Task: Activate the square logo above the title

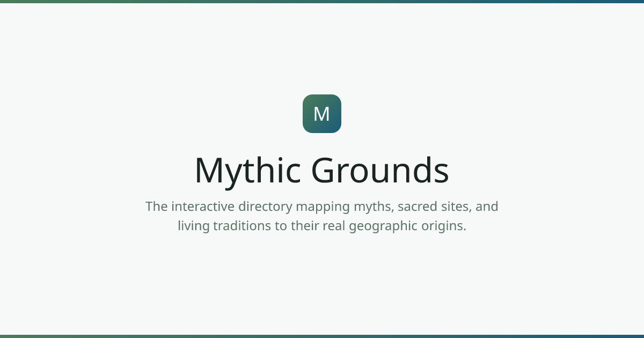Action: pyautogui.click(x=322, y=113)
